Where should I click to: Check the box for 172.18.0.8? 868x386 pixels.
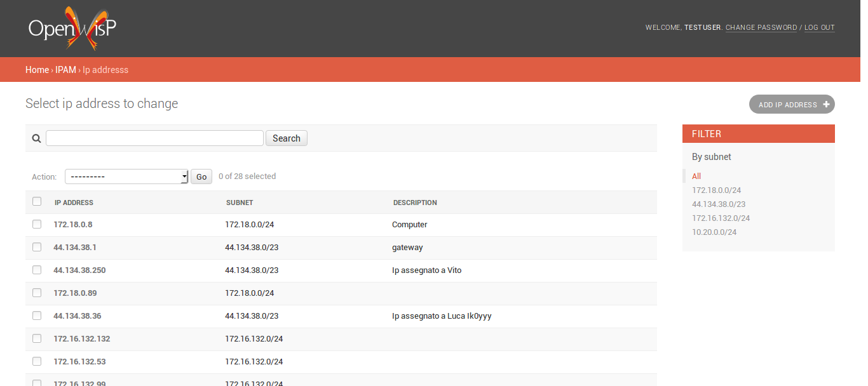tap(37, 224)
